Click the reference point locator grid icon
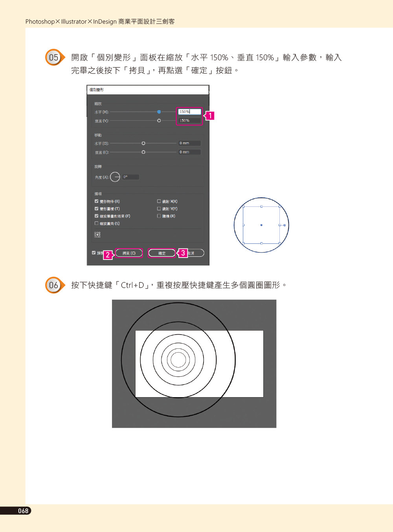This screenshot has height=532, width=393. (x=97, y=235)
